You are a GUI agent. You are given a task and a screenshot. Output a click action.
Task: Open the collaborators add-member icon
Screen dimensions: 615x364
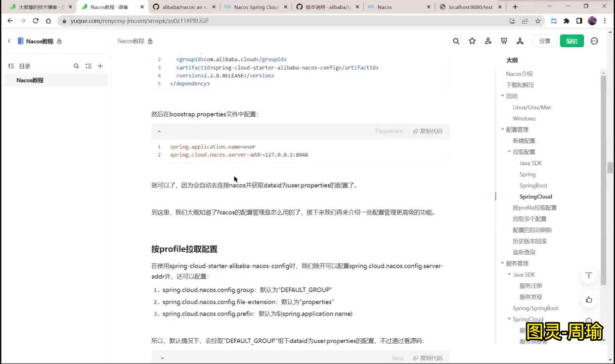pyautogui.click(x=488, y=41)
